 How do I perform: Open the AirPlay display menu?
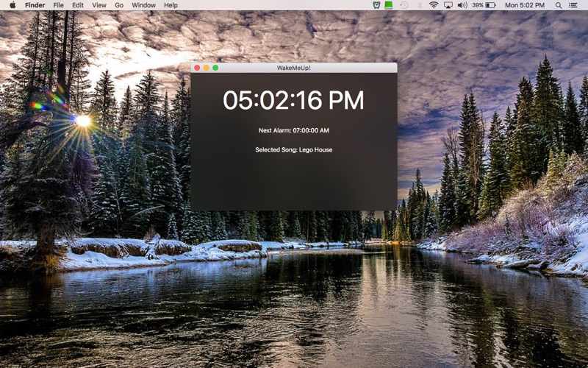tap(448, 5)
